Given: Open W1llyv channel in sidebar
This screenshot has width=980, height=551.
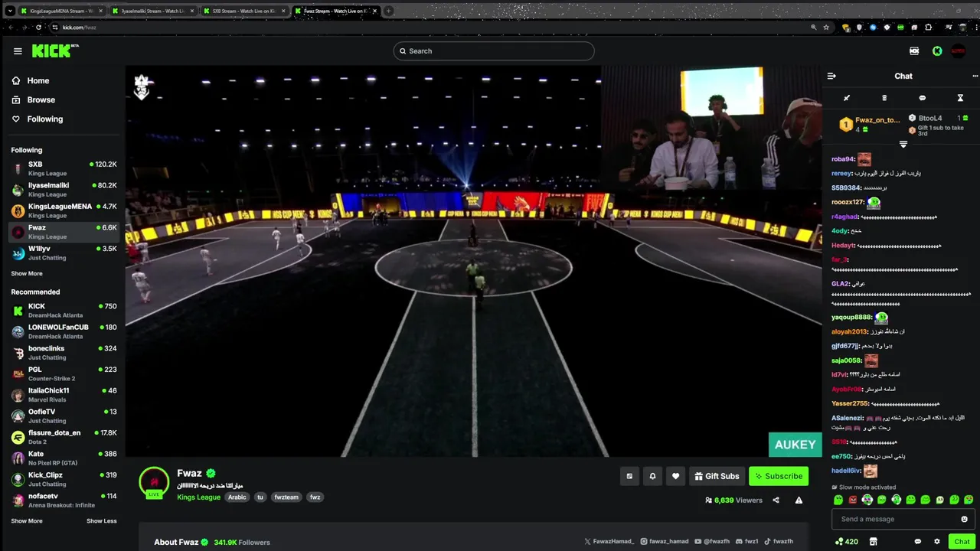Looking at the screenshot, I should click(x=64, y=253).
